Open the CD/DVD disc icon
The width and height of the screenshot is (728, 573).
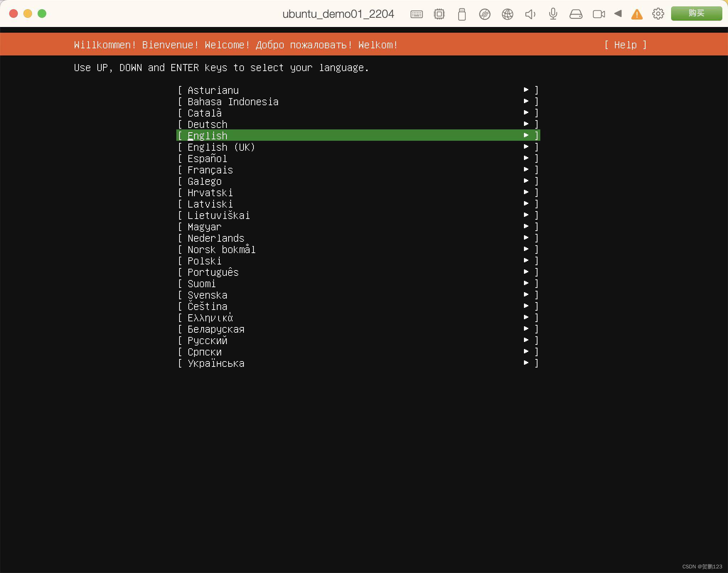click(485, 14)
